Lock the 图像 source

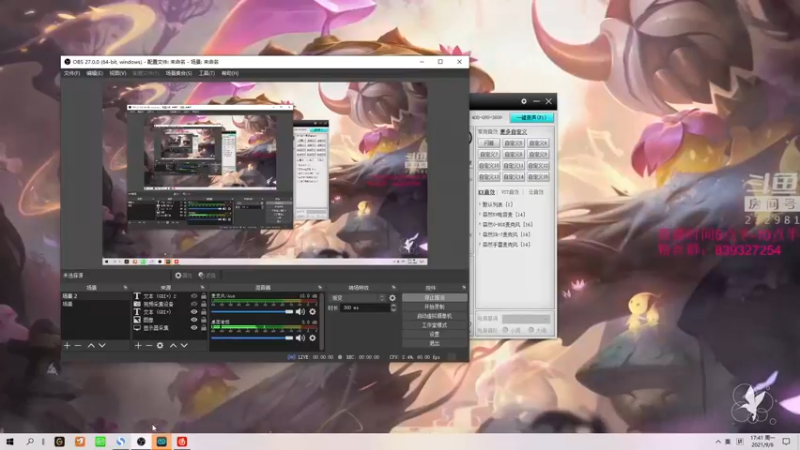coord(204,320)
